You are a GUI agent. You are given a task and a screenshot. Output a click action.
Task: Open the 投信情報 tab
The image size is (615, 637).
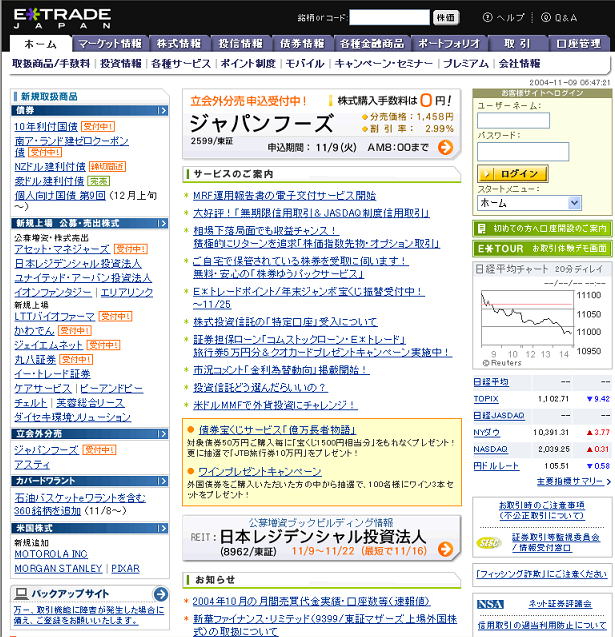[241, 44]
